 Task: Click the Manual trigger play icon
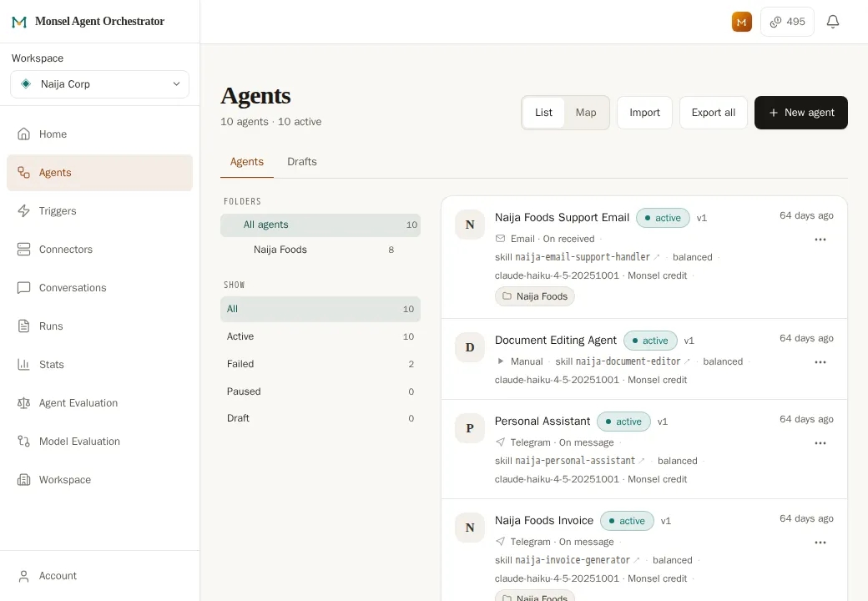501,361
